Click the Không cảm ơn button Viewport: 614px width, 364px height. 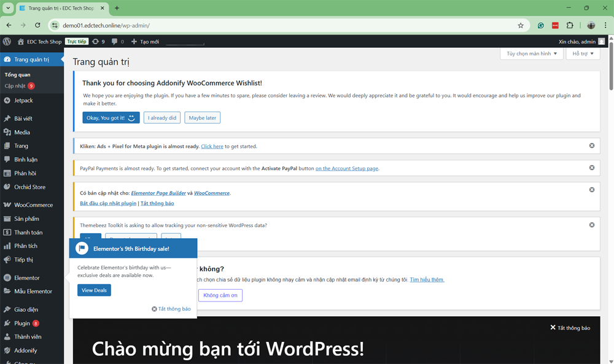220,295
